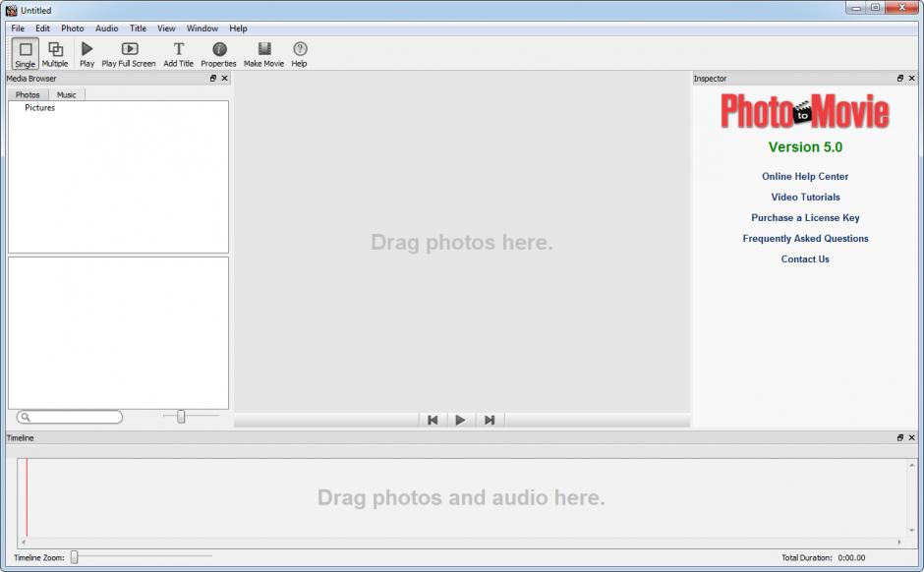Click the Photo to Movie logo

805,111
